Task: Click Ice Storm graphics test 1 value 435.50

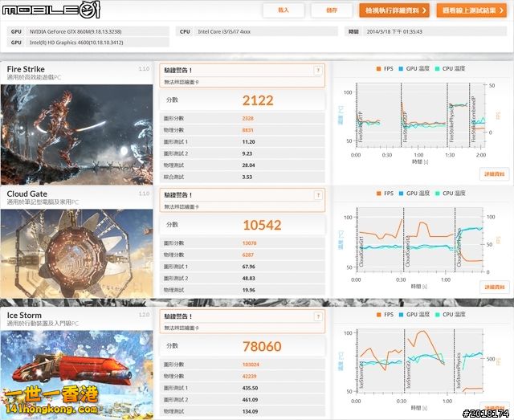Action: tap(250, 388)
